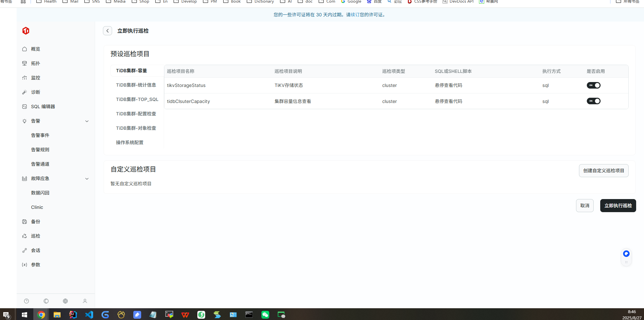644x320 pixels.
Task: Select the 操作系统配置 tab
Action: click(x=130, y=143)
